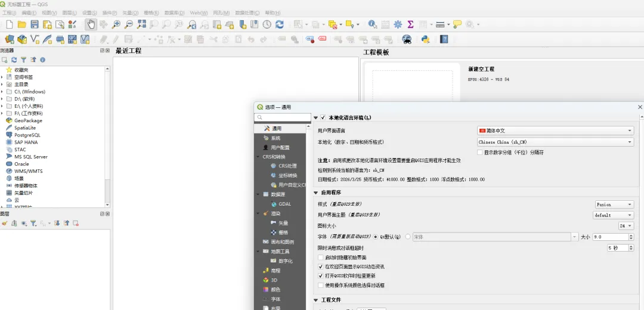This screenshot has height=310, width=644.
Task: Collapse the CRS和转换 options group
Action: 258,157
